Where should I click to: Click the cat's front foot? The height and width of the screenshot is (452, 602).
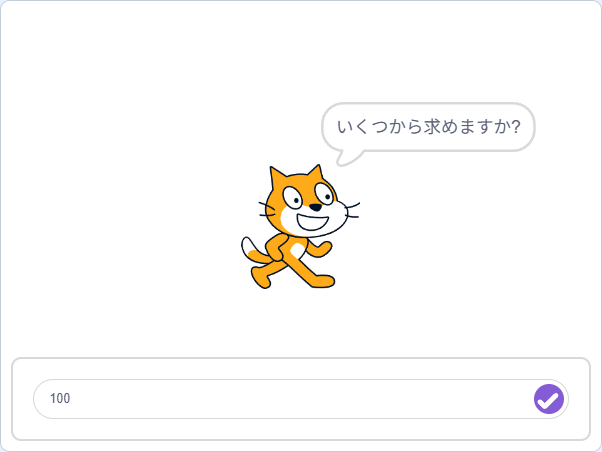pos(323,281)
